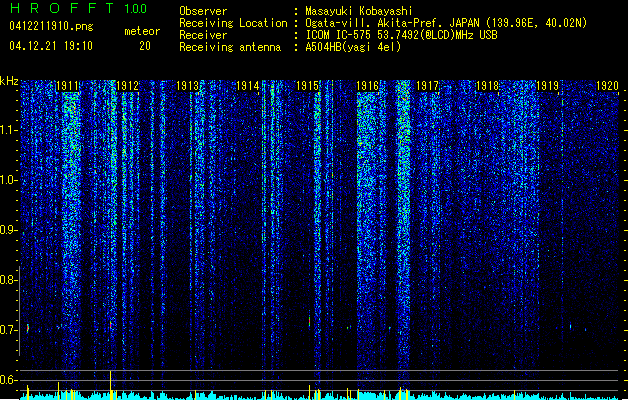Click the 1.1 kHz axis label
The width and height of the screenshot is (629, 400).
[8, 130]
